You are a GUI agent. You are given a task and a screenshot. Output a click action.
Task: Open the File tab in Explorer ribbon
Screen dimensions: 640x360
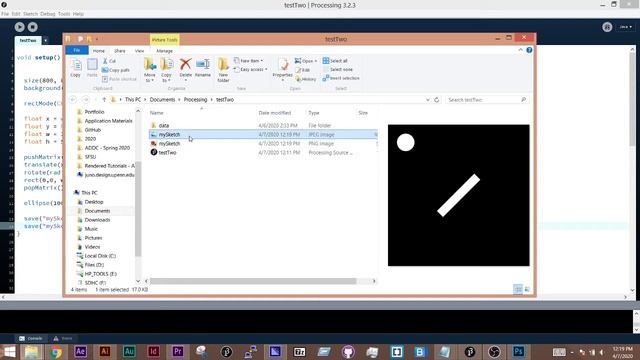pos(77,50)
